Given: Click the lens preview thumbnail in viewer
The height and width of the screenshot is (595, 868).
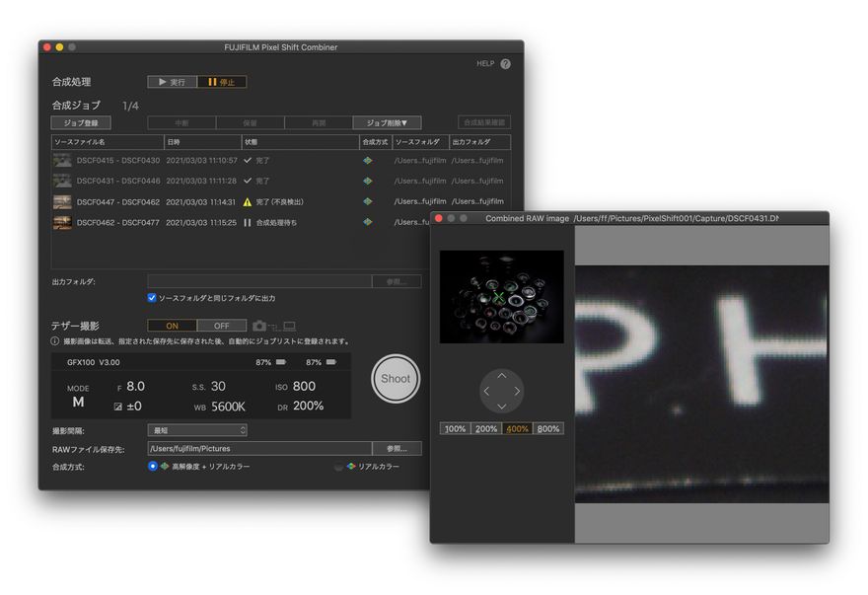Looking at the screenshot, I should point(501,297).
